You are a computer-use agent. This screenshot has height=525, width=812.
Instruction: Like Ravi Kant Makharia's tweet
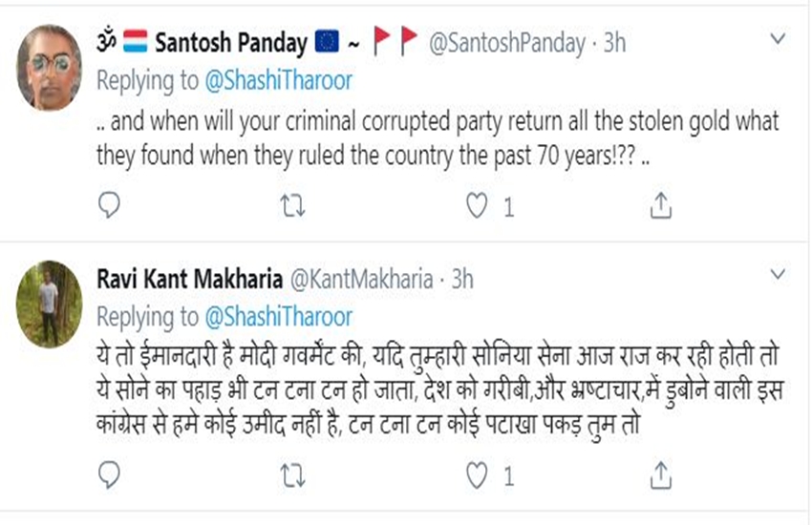click(478, 472)
